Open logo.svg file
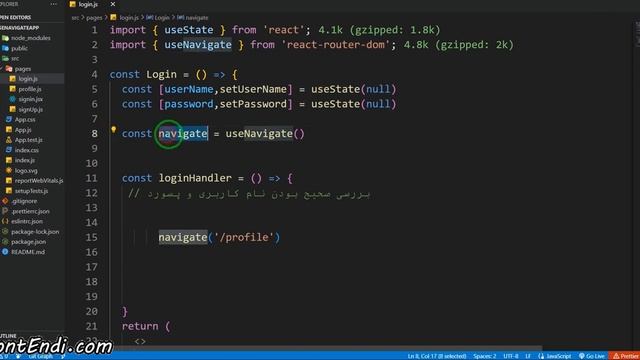This screenshot has height=360, width=640. click(26, 171)
